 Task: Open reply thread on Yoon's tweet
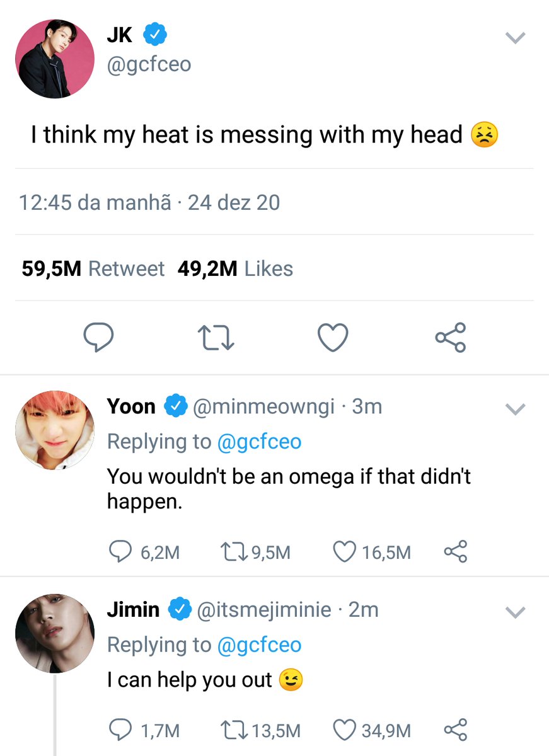tap(120, 552)
